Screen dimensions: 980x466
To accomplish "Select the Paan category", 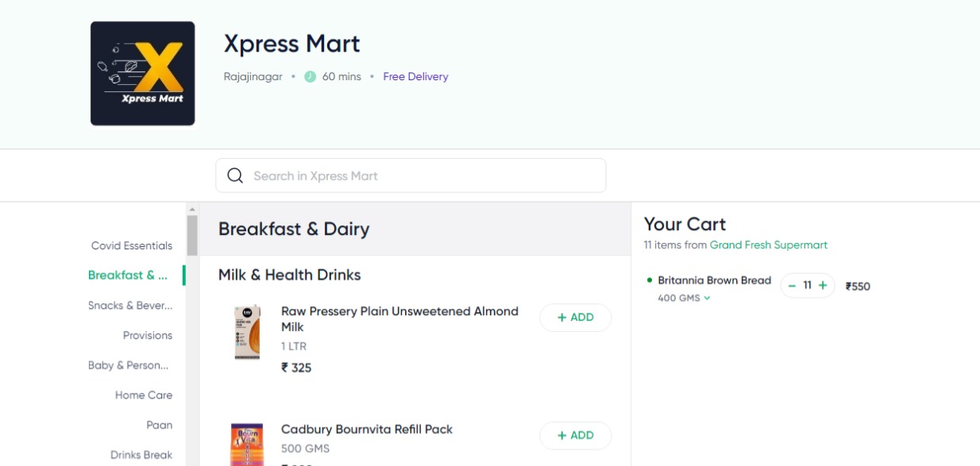I will coord(160,426).
